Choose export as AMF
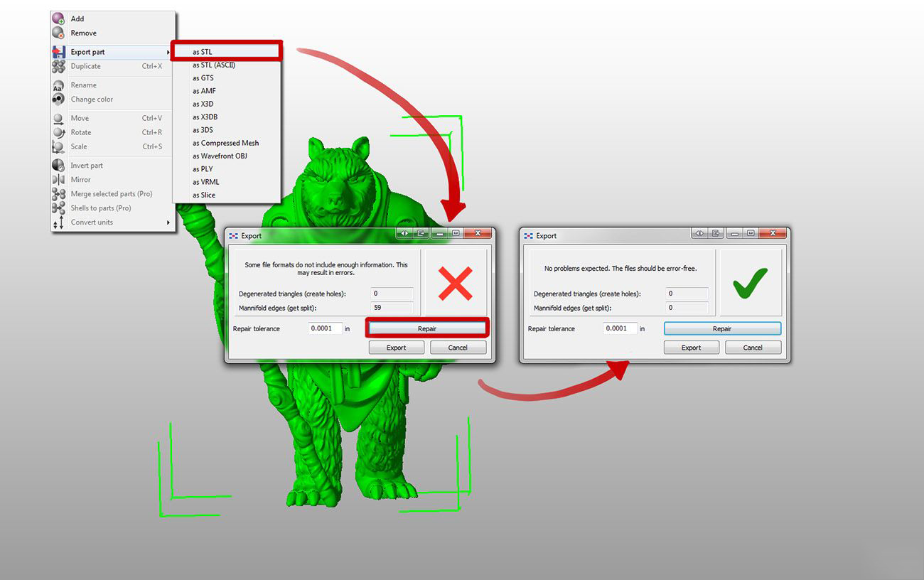Screen dimensions: 924x580 227,91
